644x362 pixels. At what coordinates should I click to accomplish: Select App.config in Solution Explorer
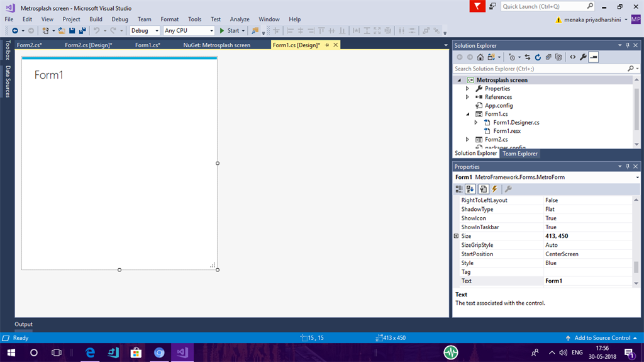[x=499, y=105]
